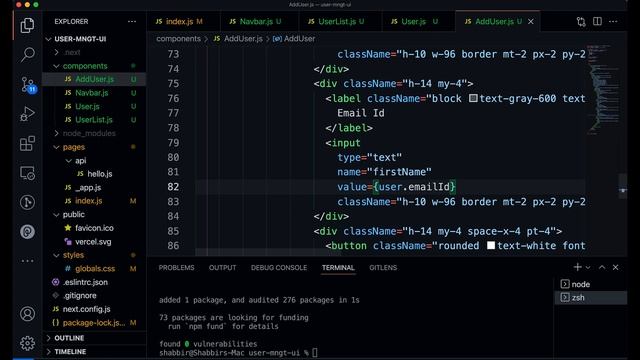The image size is (640, 360).
Task: Expand the Timeline section
Action: [95, 351]
